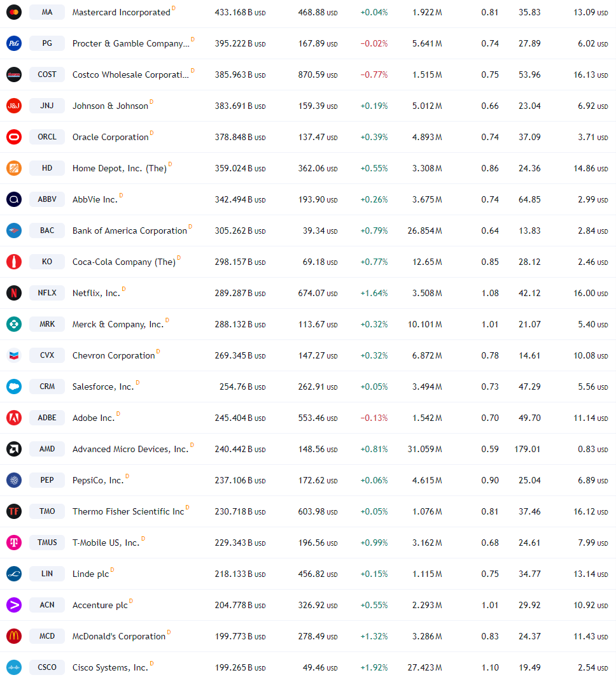Open McDonald's Corporation link
This screenshot has height=682, width=616.
118,636
